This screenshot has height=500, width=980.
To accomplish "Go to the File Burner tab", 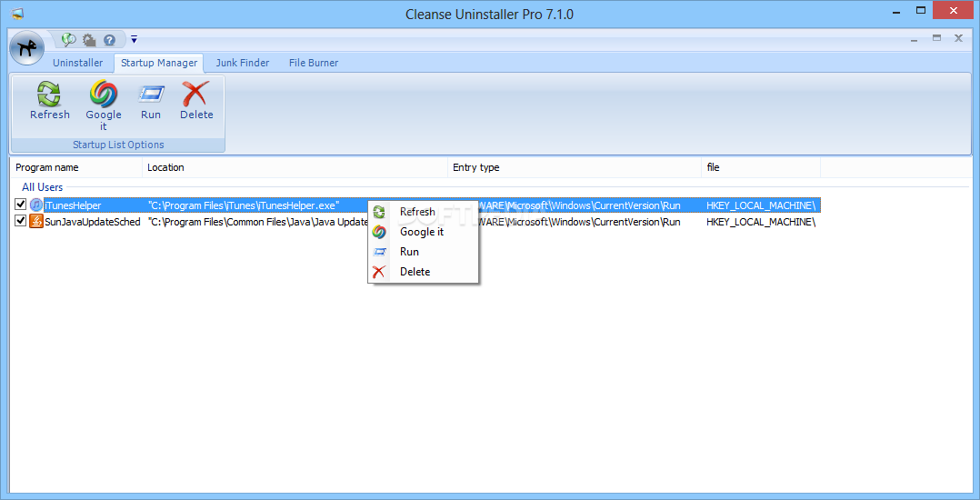I will (x=314, y=63).
